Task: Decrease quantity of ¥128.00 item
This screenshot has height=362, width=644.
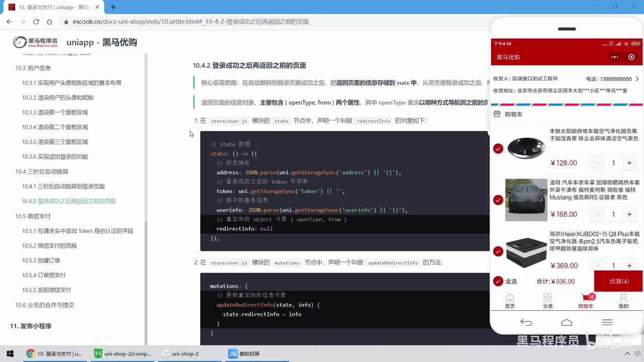Action: tap(598, 163)
